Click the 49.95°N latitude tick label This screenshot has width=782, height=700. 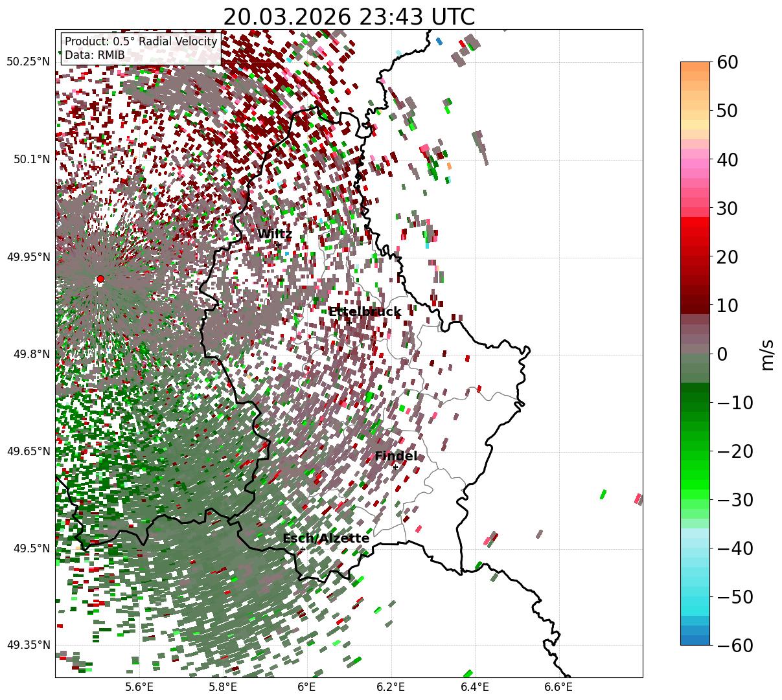coord(29,257)
